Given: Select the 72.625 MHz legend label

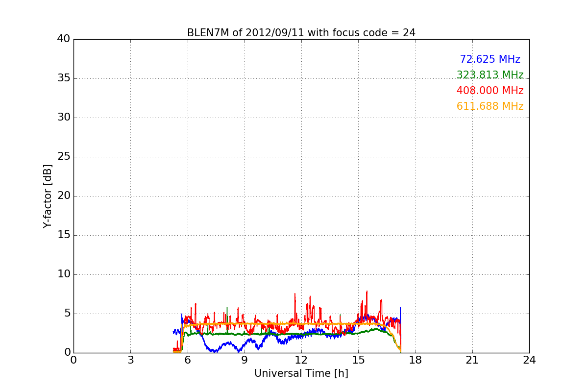Looking at the screenshot, I should (x=490, y=59).
